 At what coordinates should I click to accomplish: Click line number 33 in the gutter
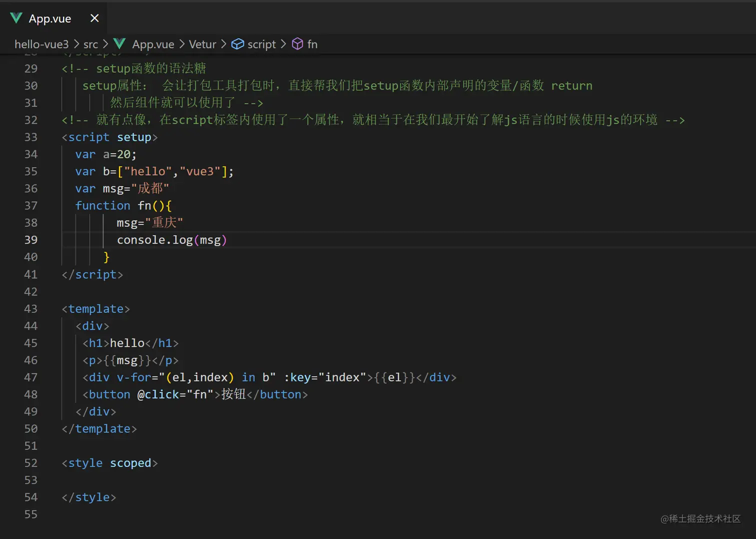(31, 137)
